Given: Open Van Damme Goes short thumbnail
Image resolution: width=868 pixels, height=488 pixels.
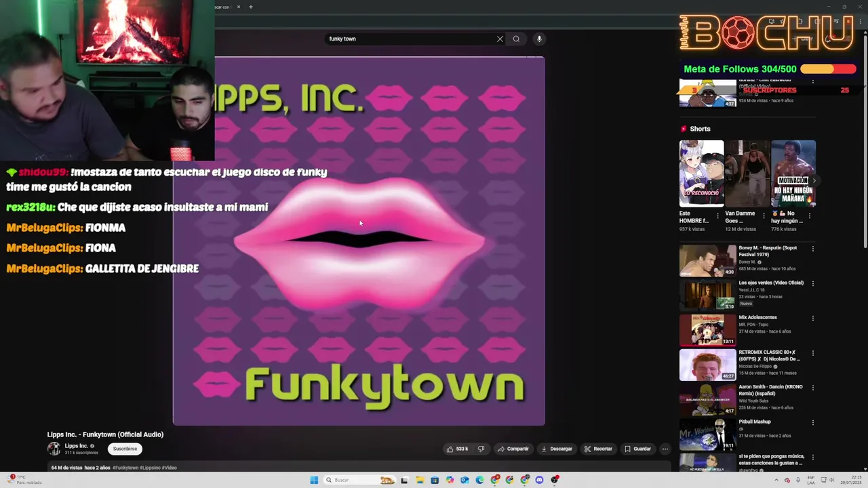Looking at the screenshot, I should pos(747,174).
